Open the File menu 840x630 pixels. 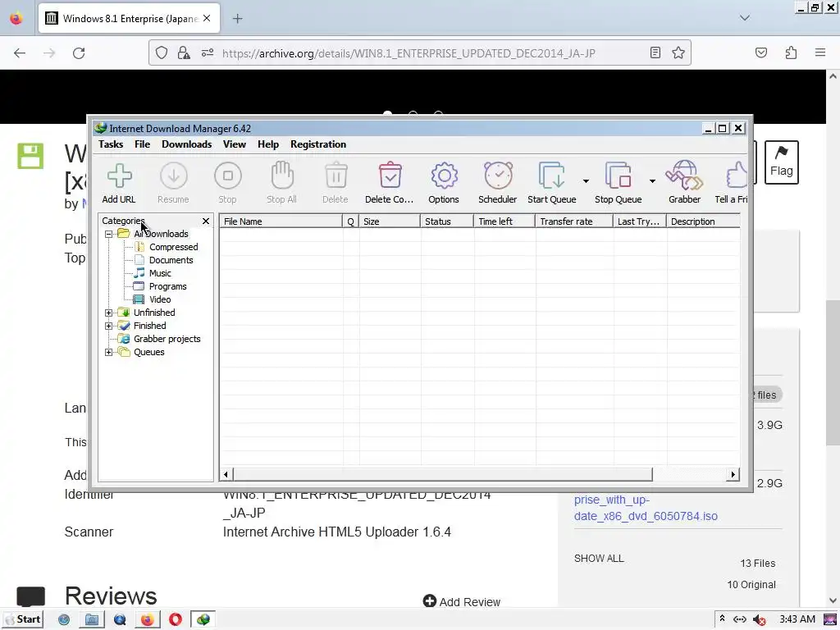(x=142, y=144)
